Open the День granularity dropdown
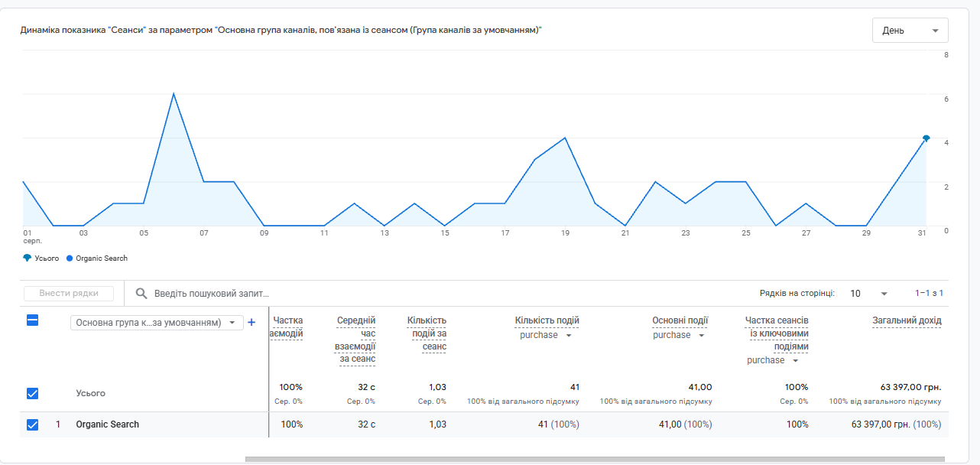The width and height of the screenshot is (980, 465). pyautogui.click(x=910, y=31)
